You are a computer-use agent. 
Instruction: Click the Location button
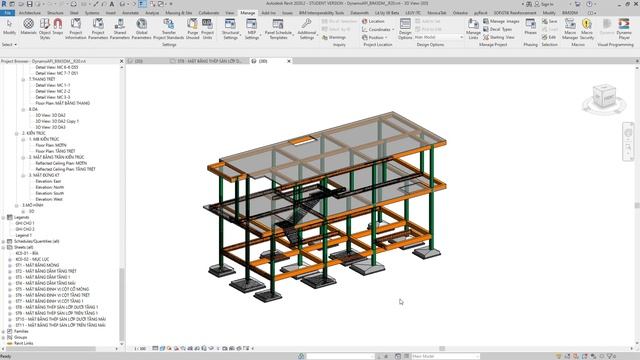click(x=373, y=21)
